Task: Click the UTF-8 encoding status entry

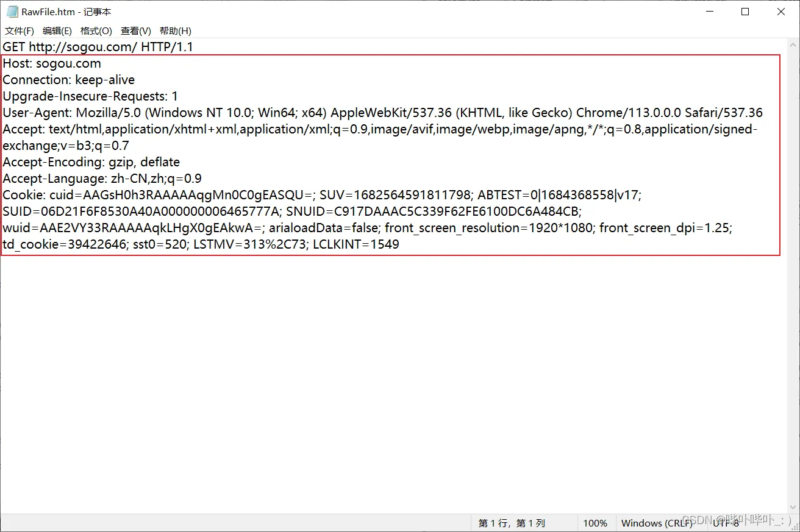Action: (x=726, y=523)
